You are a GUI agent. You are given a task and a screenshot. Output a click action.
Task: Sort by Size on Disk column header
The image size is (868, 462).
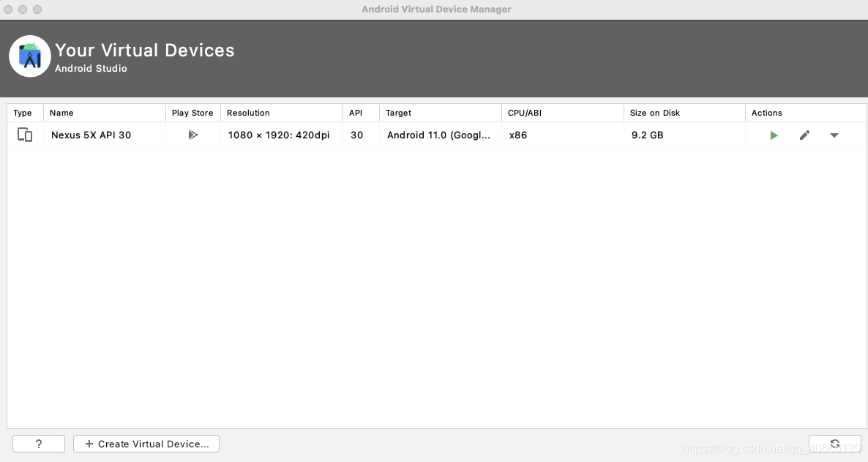click(x=685, y=113)
